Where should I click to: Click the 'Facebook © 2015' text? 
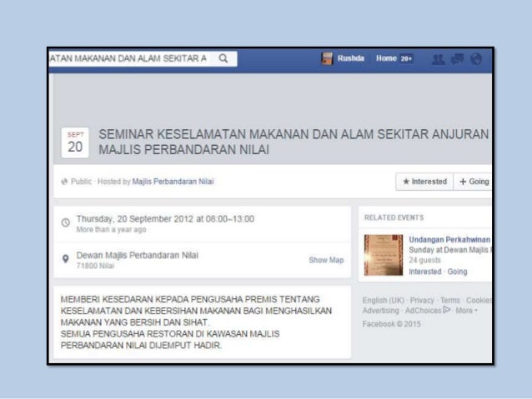tap(392, 324)
